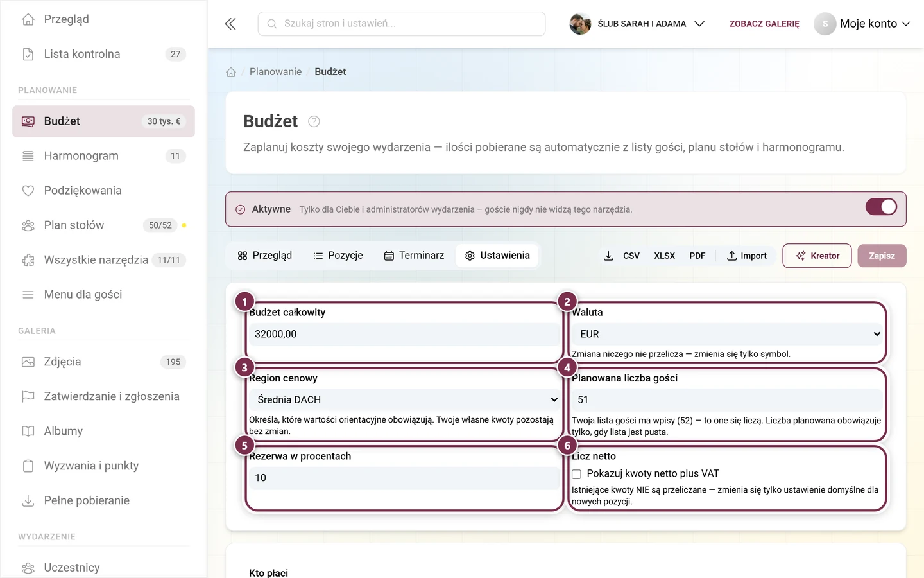Click the home icon in the breadcrumb
This screenshot has height=578, width=924.
(x=231, y=72)
